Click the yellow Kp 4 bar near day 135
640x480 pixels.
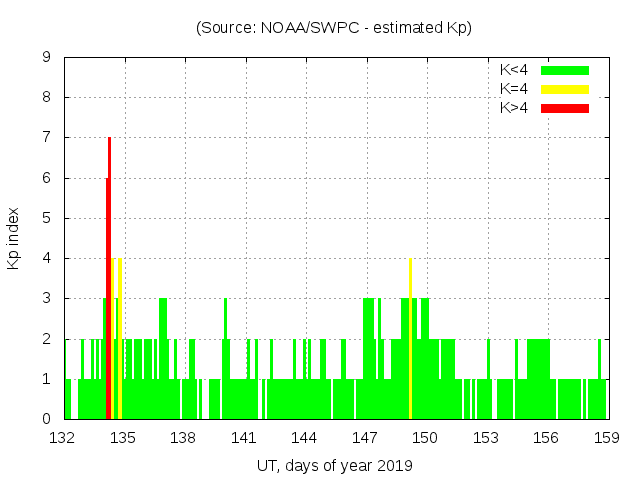[120, 340]
